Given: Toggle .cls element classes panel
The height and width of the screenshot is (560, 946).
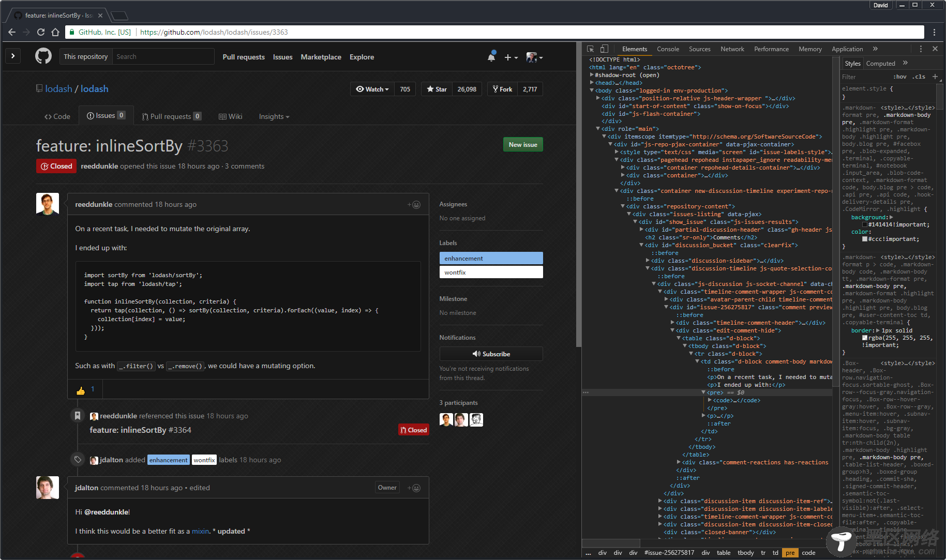Looking at the screenshot, I should (919, 77).
